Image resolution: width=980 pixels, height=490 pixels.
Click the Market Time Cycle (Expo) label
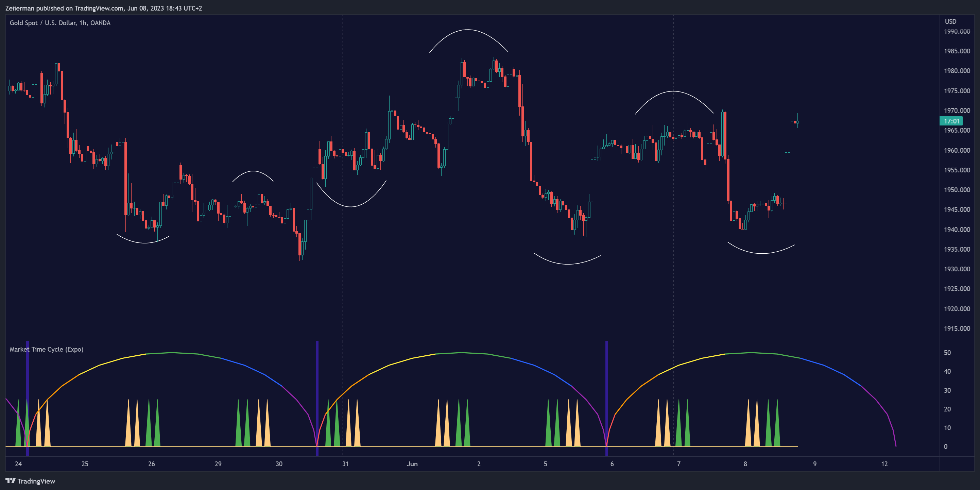point(47,349)
